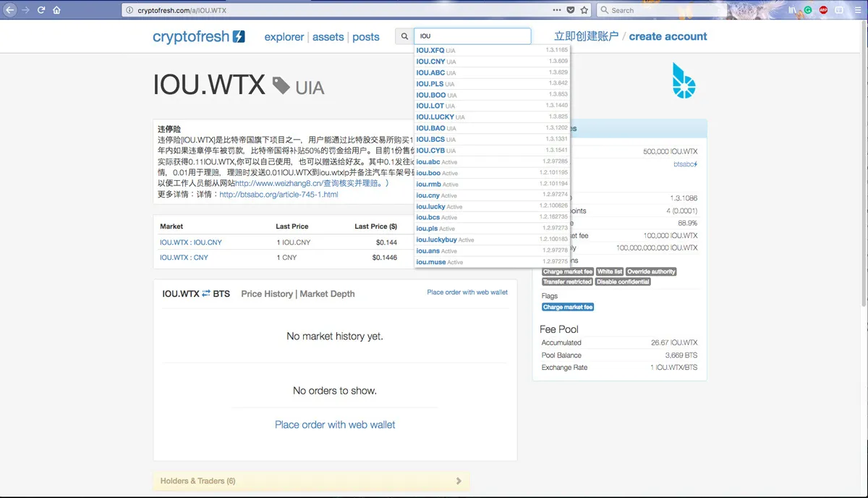
Task: Select IOU.ABC UIA suggestion
Action: (493, 73)
